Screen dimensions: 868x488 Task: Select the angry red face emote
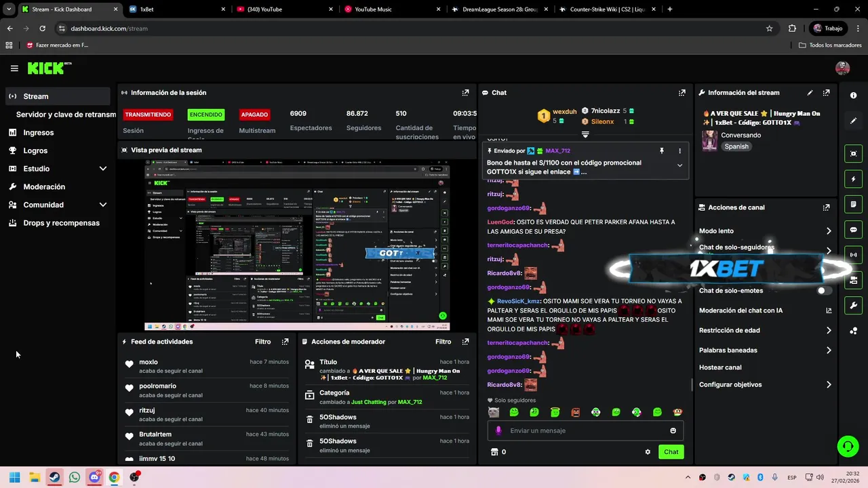tap(575, 412)
